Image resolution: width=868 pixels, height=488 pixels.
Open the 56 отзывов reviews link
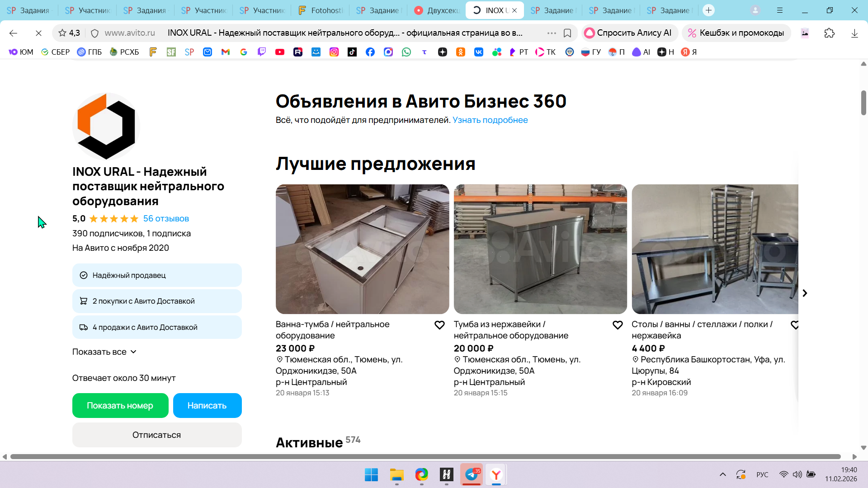point(166,219)
